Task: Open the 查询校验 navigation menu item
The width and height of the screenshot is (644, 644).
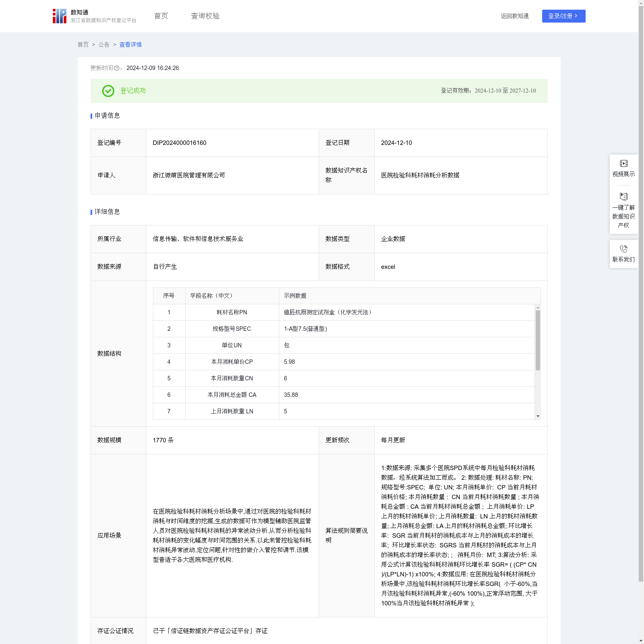Action: (205, 16)
